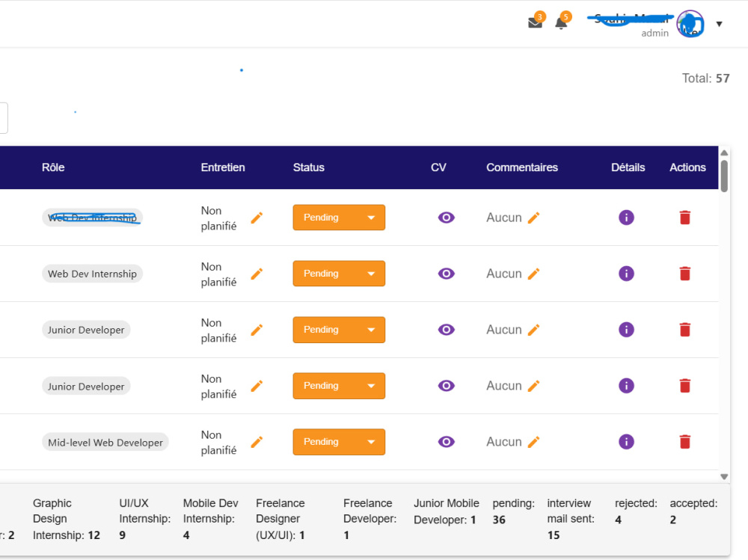Open Pending dropdown in first Junior Developer row
This screenshot has width=748, height=560.
[x=339, y=330]
